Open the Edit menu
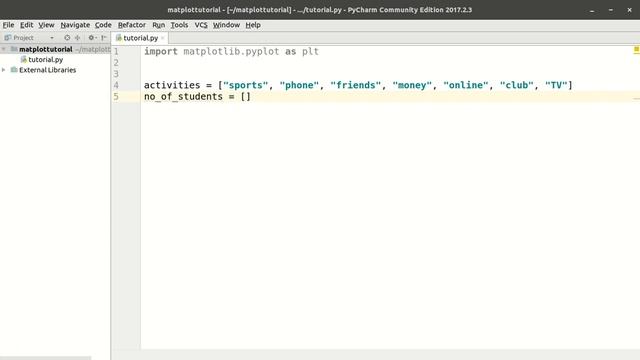The height and width of the screenshot is (360, 640). click(27, 25)
